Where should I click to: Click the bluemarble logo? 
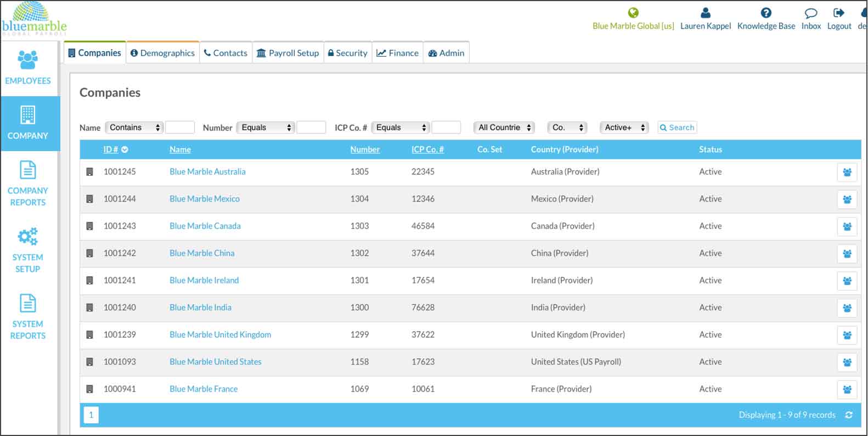click(34, 19)
